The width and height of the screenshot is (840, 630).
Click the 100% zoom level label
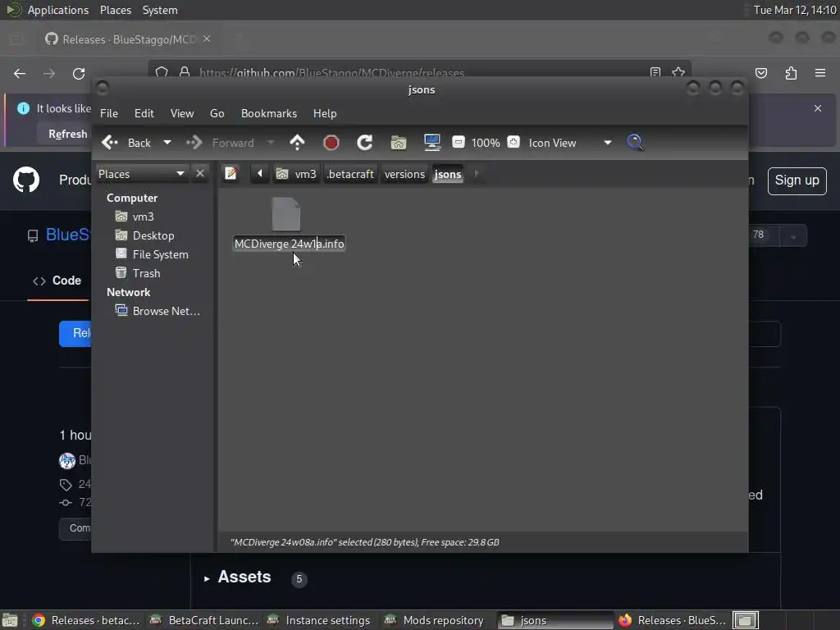pos(486,143)
